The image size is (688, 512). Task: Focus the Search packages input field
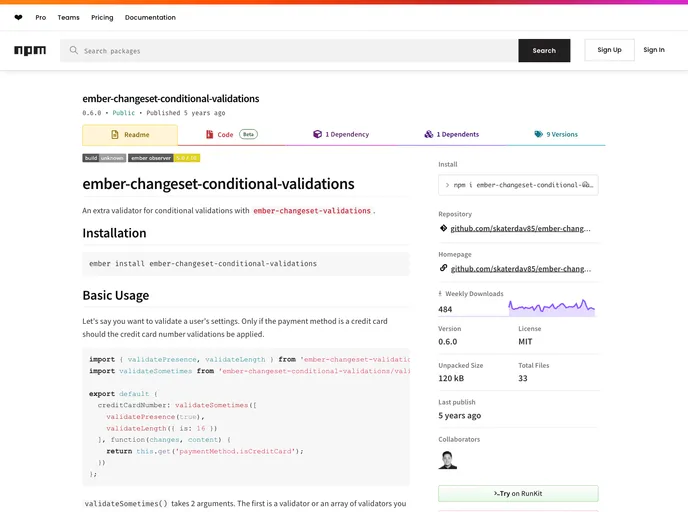coord(290,50)
